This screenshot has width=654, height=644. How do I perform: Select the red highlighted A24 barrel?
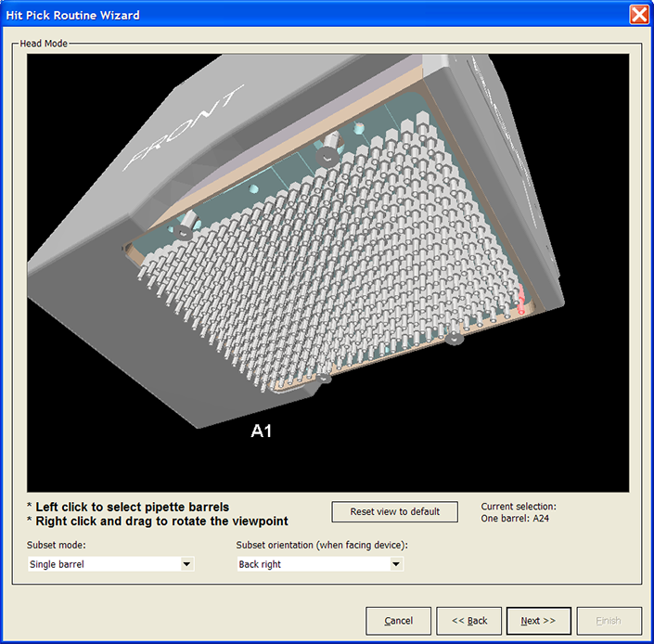point(521,302)
